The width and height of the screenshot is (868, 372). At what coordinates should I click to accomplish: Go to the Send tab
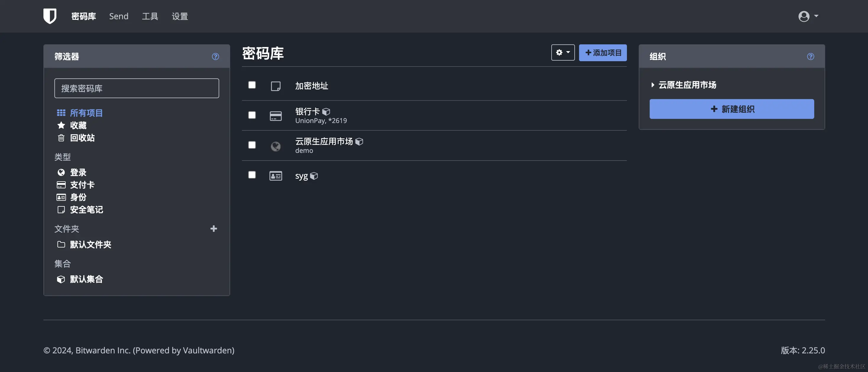[x=118, y=16]
